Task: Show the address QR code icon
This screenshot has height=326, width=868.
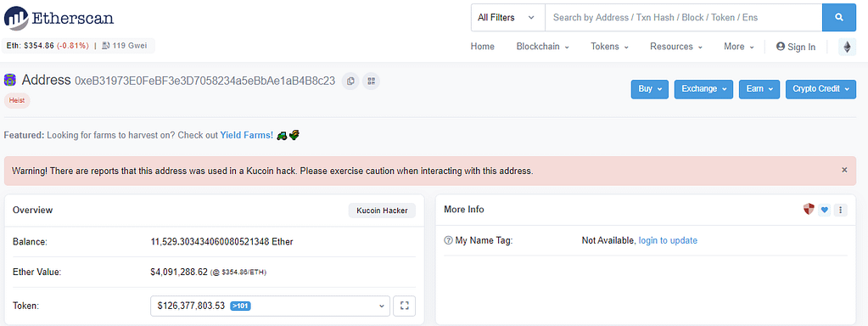Action: click(371, 81)
